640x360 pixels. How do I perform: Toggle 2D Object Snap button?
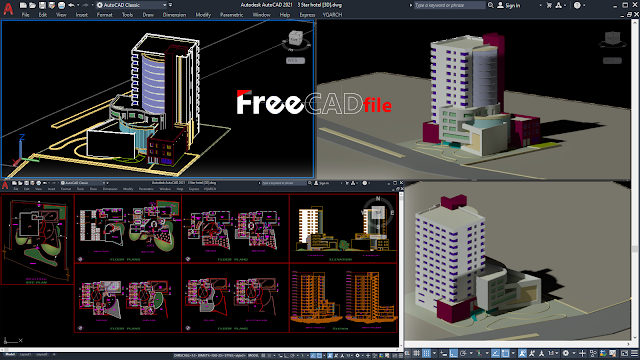[x=505, y=353]
